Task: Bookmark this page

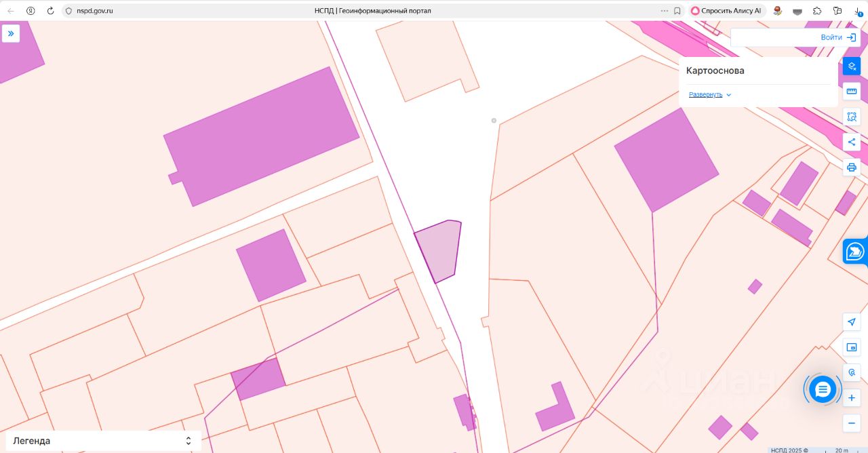Action: coord(677,11)
